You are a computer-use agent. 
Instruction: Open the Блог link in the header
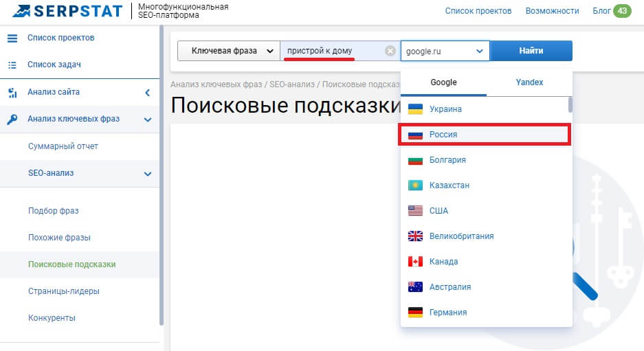click(601, 11)
